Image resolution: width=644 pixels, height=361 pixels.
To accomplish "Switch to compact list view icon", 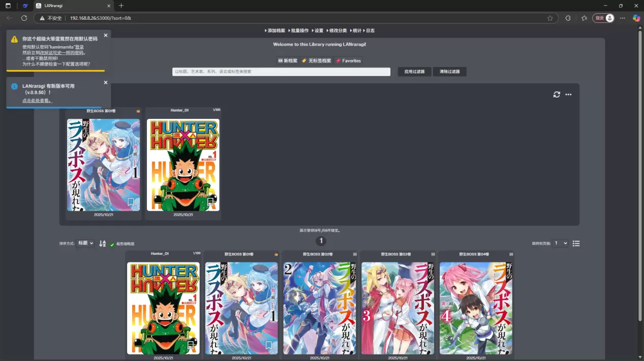I will 576,243.
